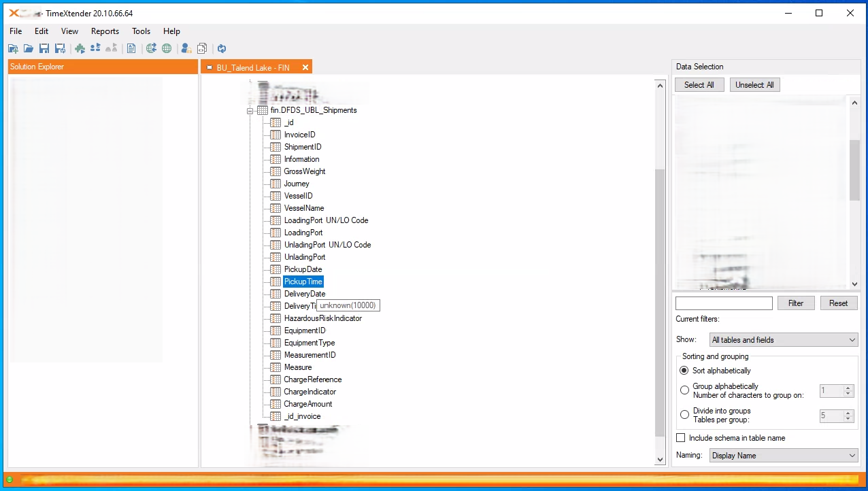This screenshot has height=491, width=868.
Task: Click the blue people-with-play-arrow toolbar icon
Action: pos(95,48)
